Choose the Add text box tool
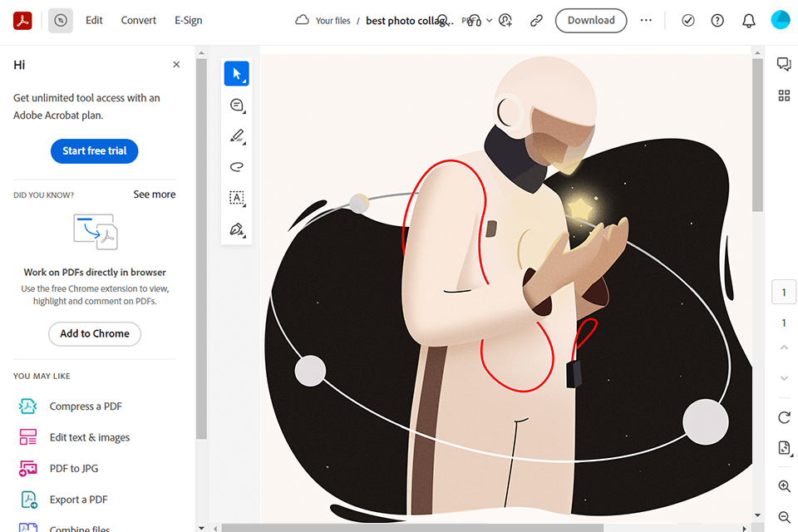This screenshot has width=798, height=532. point(237,198)
